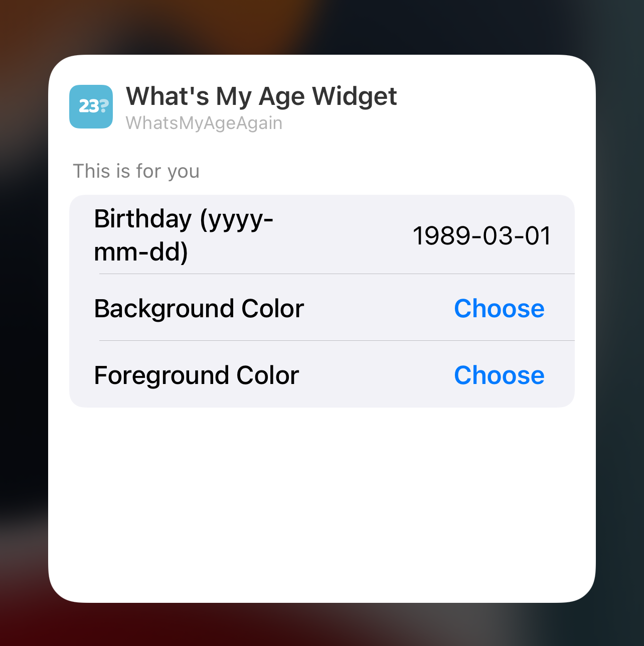Tap the word Widget in the header
The image size is (644, 646).
(x=355, y=96)
